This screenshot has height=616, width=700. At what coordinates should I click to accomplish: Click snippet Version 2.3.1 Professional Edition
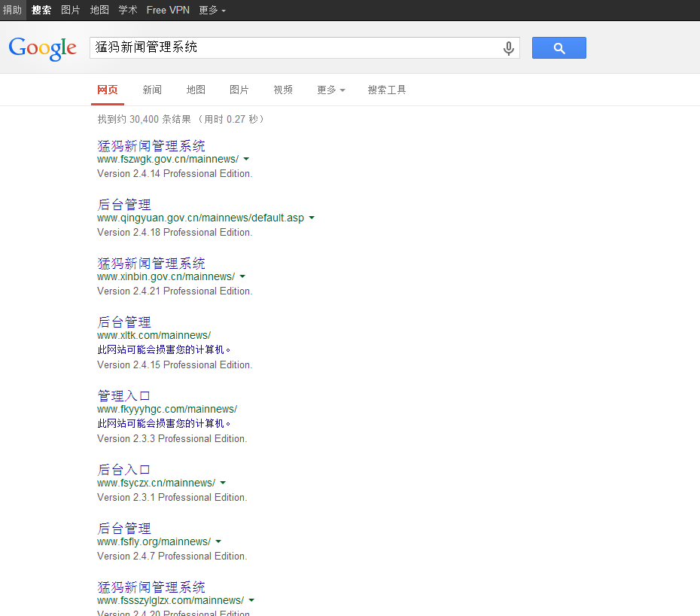(x=172, y=497)
